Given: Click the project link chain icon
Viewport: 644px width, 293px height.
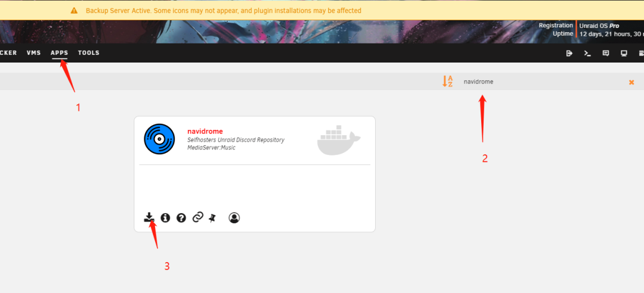Looking at the screenshot, I should pyautogui.click(x=198, y=217).
